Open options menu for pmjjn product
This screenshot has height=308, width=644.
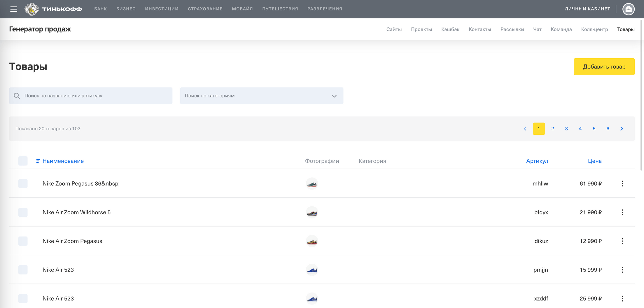point(622,270)
